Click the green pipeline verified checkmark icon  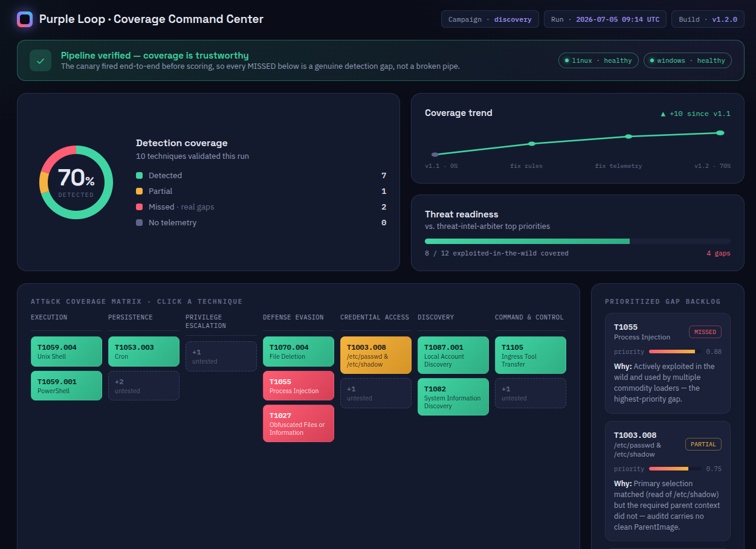point(40,60)
